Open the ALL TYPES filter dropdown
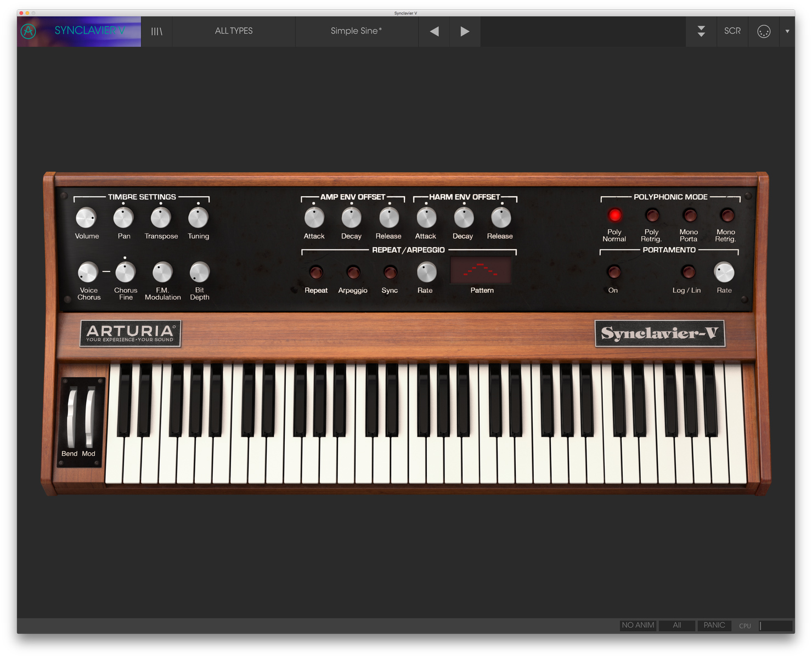 click(234, 31)
